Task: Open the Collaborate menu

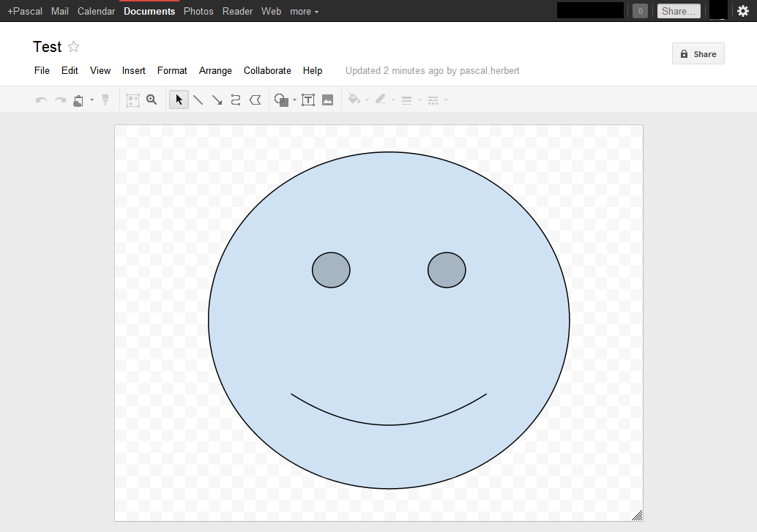Action: [x=267, y=70]
